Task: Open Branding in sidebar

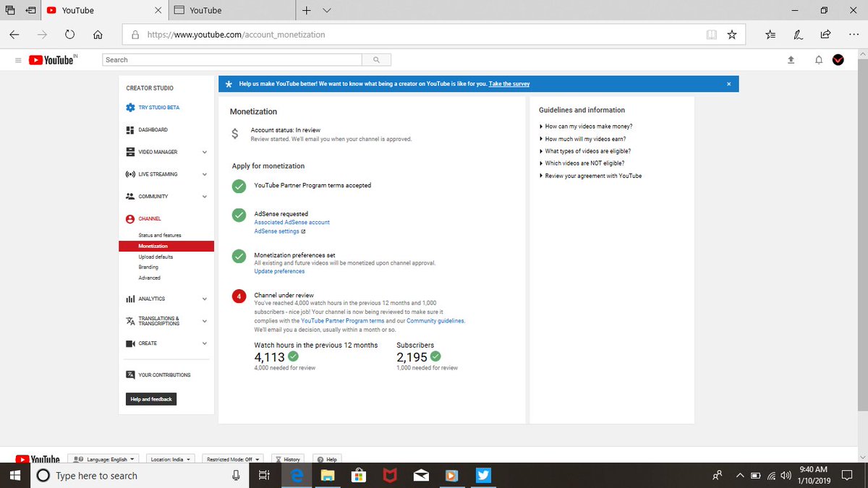Action: [x=148, y=267]
